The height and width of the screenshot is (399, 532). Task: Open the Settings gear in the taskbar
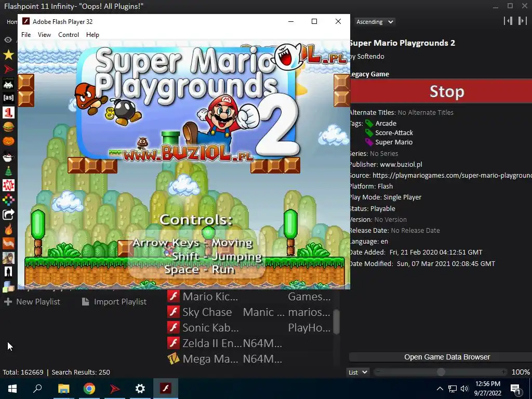(x=140, y=389)
